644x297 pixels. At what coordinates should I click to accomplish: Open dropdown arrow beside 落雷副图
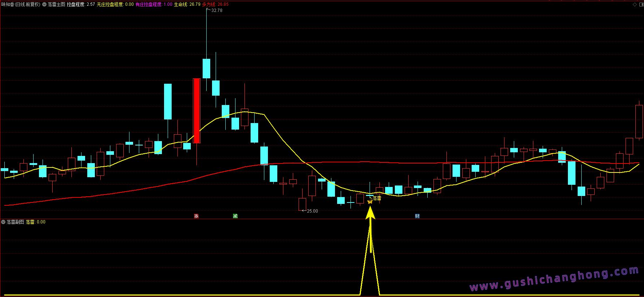(3, 222)
